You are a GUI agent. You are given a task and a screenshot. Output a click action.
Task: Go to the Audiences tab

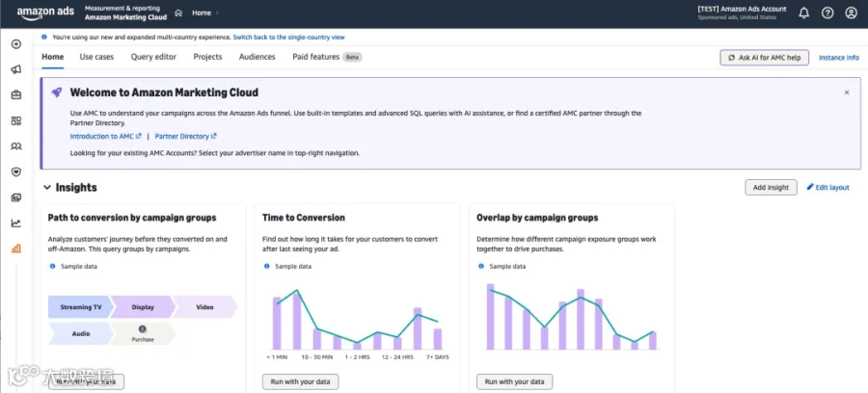tap(257, 57)
